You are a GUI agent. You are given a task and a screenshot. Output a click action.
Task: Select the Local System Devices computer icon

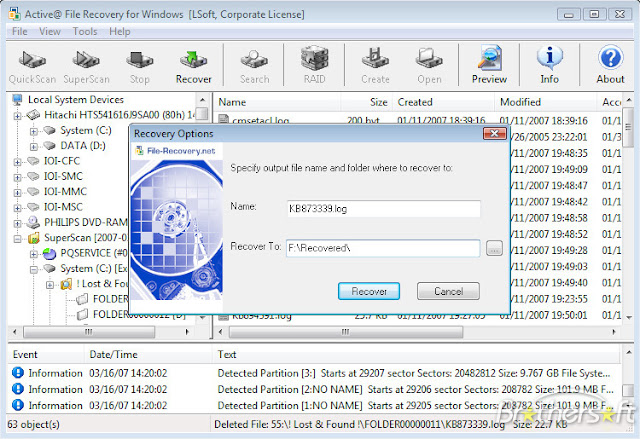[x=18, y=100]
